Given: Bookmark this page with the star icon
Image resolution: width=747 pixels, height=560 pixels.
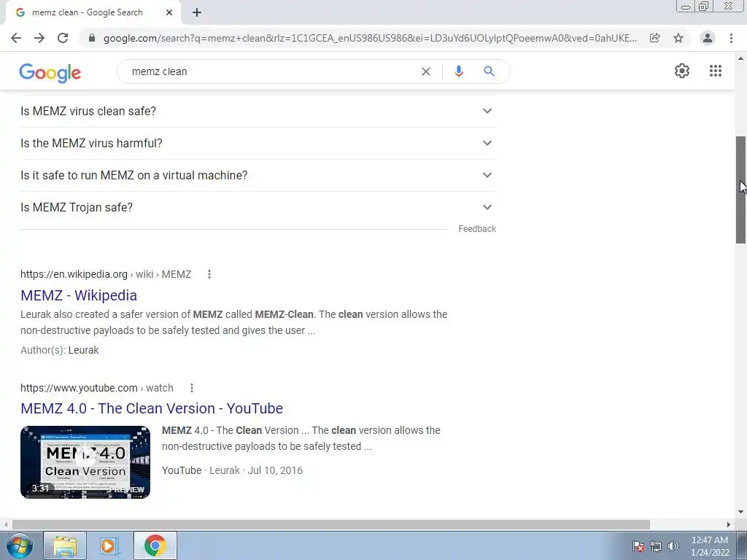Looking at the screenshot, I should tap(678, 38).
